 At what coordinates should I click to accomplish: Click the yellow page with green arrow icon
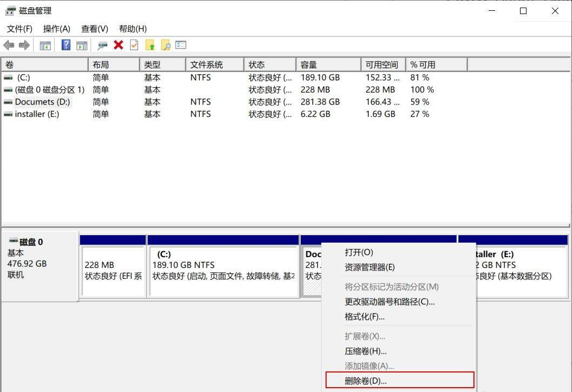[x=150, y=45]
